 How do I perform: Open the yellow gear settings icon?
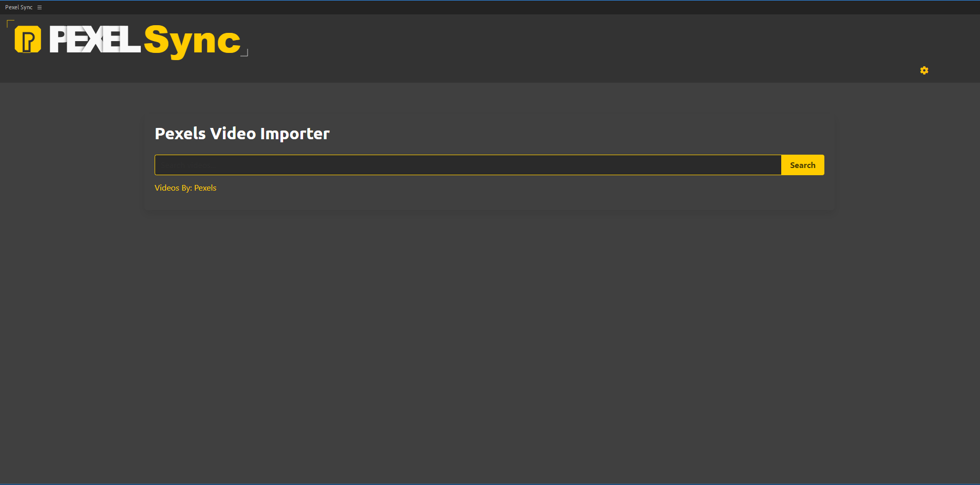tap(924, 70)
